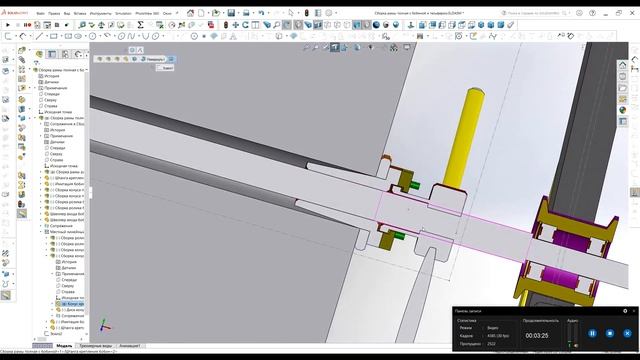Collapse the Местный линейный pattern node
Image resolution: width=640 pixels, height=360 pixels.
point(41,231)
